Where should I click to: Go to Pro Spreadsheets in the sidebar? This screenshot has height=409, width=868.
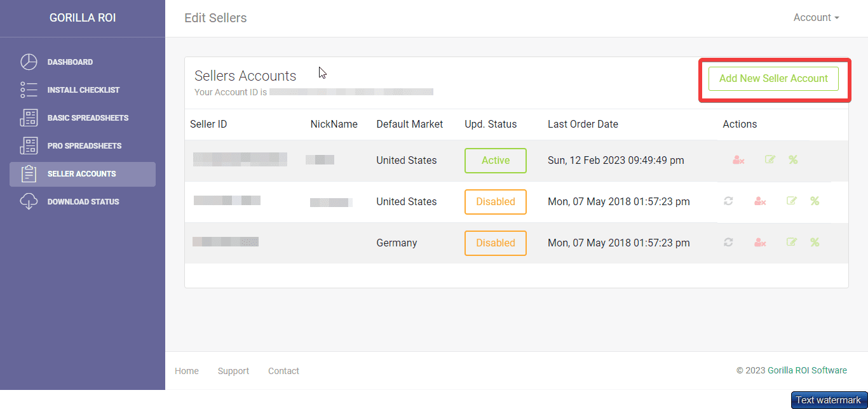coord(83,146)
